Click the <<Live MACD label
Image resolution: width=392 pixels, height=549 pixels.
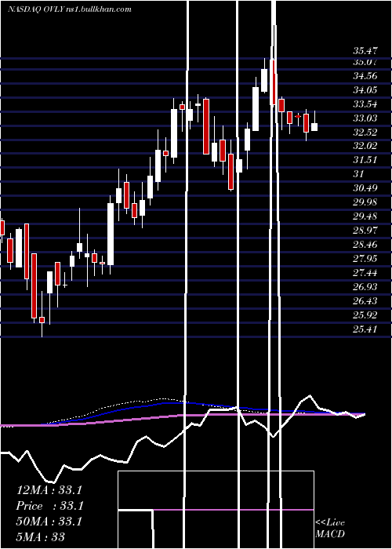pos(330,528)
